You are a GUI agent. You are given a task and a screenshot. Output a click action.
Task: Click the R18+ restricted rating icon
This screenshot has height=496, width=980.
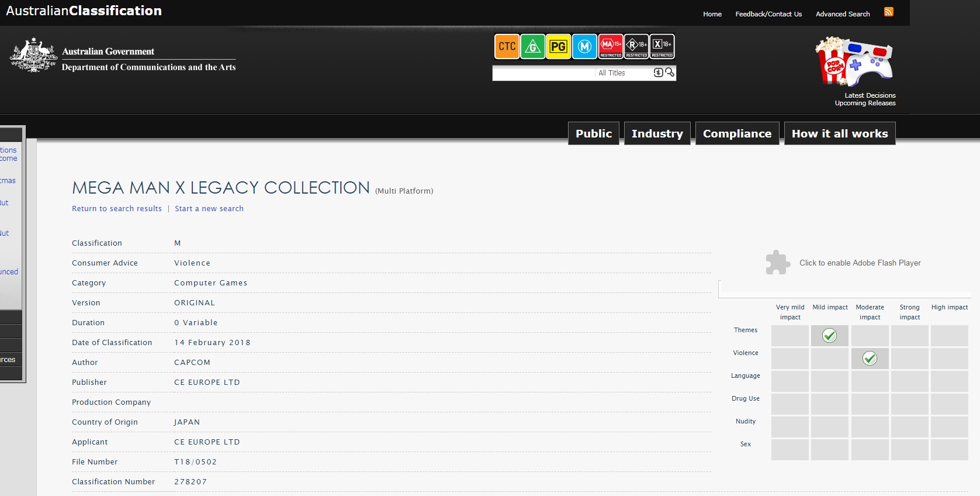[x=636, y=47]
